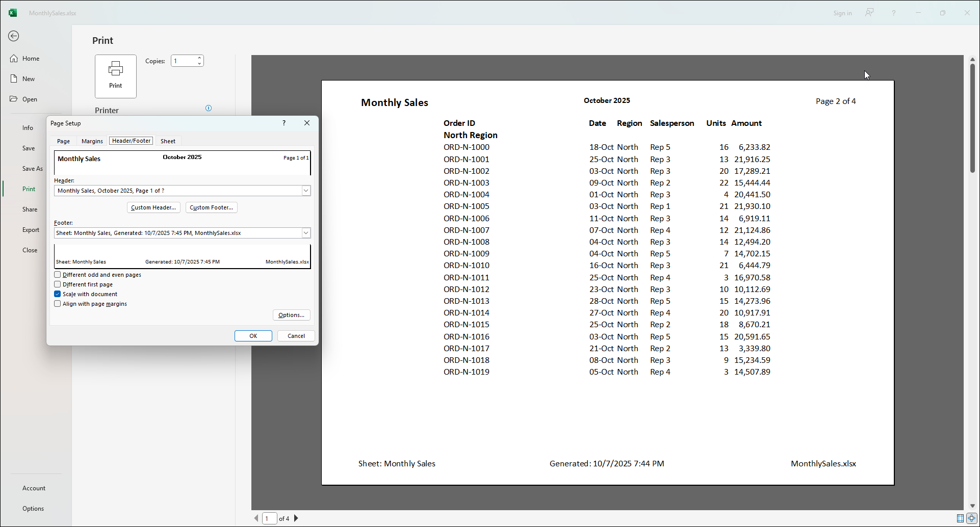Click inside the page number field
Screen dimensions: 980x527
click(x=270, y=518)
